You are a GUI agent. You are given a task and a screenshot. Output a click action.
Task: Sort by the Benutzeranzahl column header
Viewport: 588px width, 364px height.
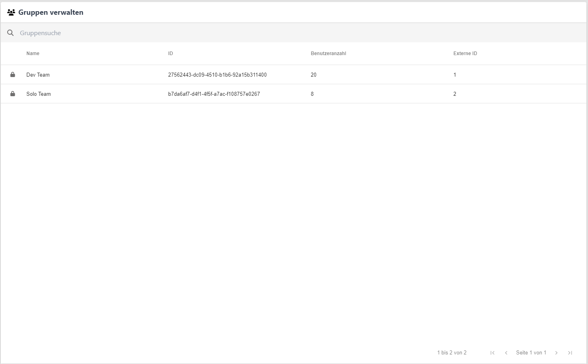tap(328, 53)
